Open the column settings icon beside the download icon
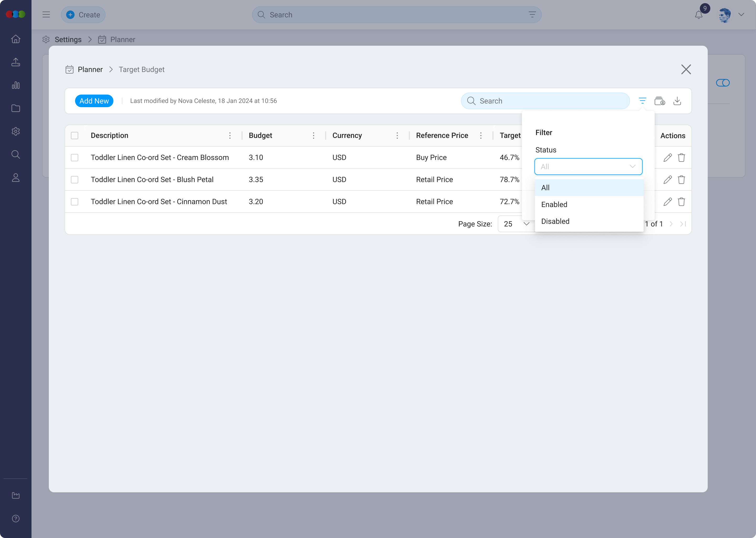Viewport: 756px width, 538px height. 659,101
